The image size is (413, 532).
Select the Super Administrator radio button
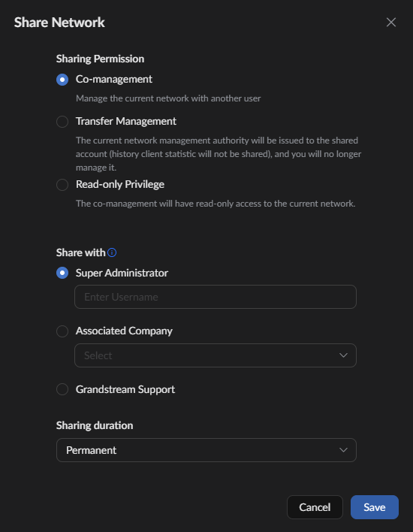tap(62, 273)
